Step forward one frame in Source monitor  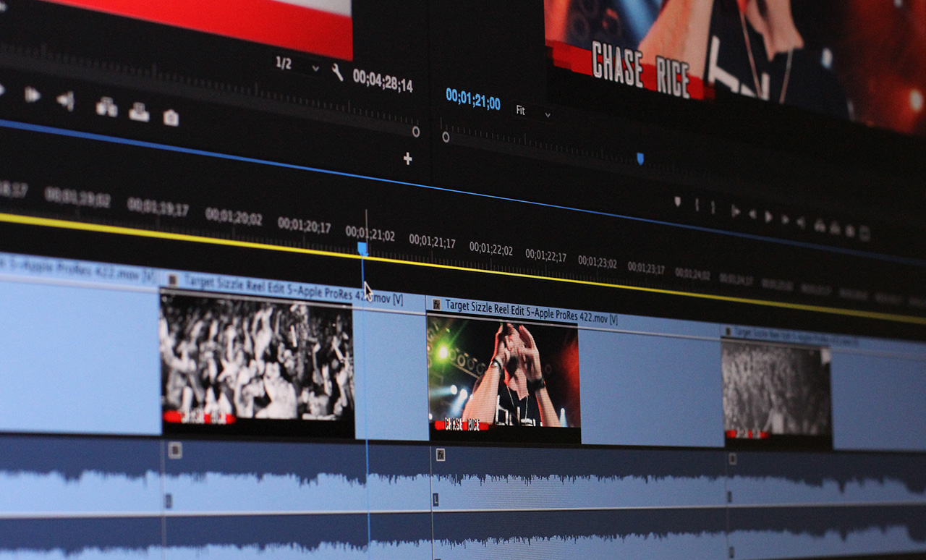[x=33, y=94]
